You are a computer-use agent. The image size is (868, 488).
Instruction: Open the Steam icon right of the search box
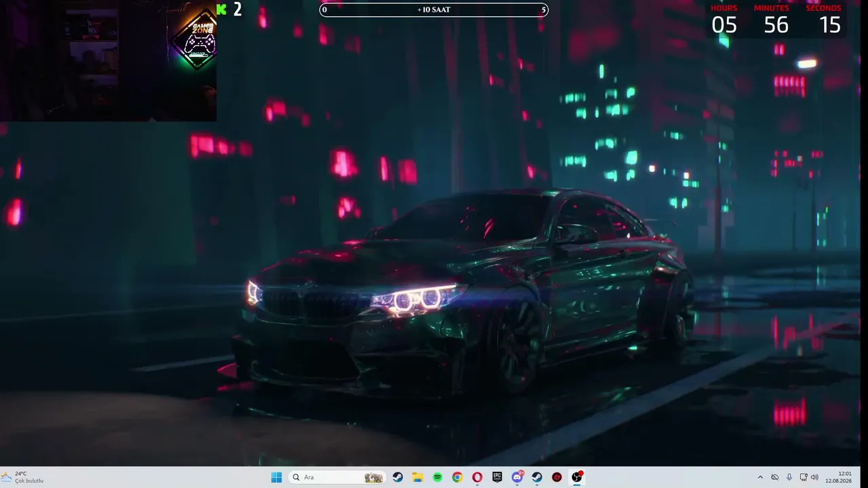click(x=398, y=477)
